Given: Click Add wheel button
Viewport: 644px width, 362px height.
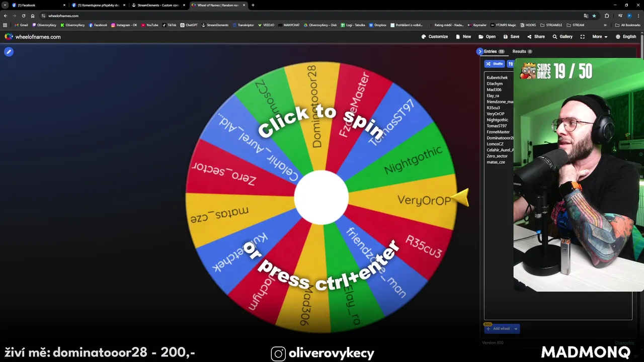Looking at the screenshot, I should click(x=498, y=329).
